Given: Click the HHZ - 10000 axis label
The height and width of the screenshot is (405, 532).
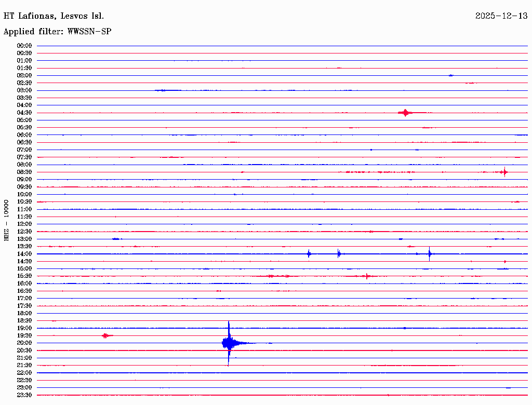Looking at the screenshot, I should [x=6, y=220].
